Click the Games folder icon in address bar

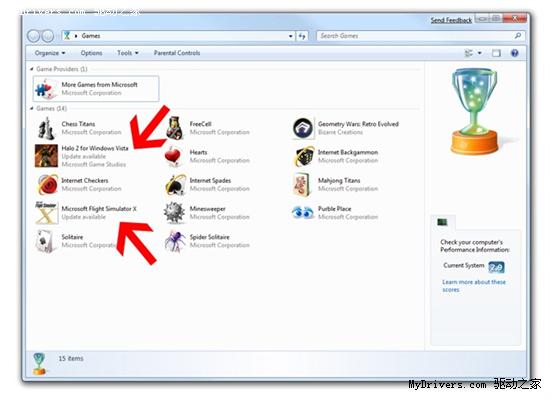click(67, 35)
